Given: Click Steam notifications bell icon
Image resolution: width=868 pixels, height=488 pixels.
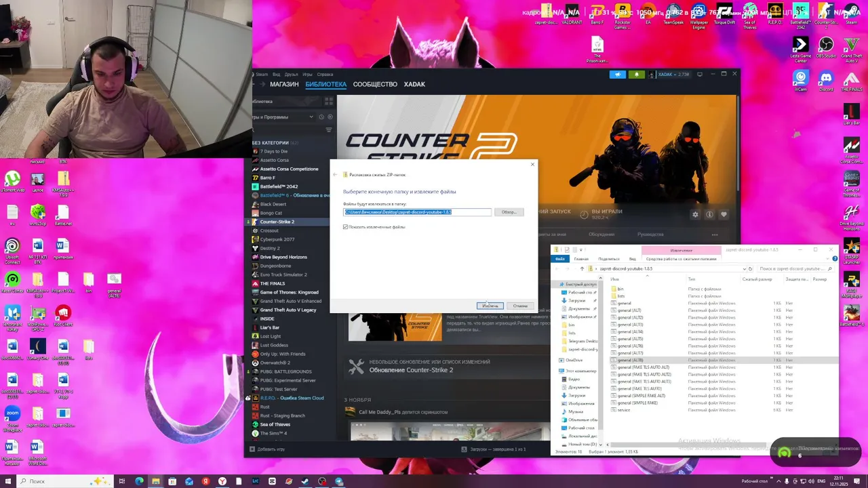Looking at the screenshot, I should [636, 75].
